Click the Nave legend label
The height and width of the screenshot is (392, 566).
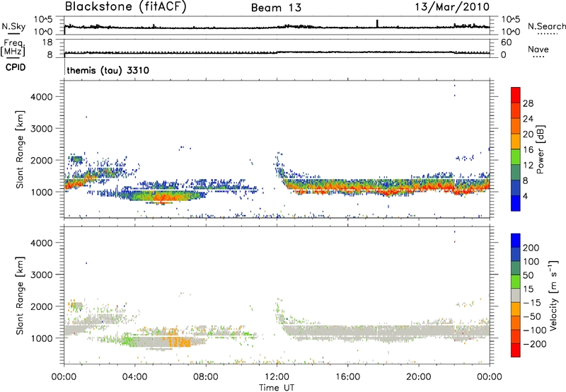[538, 50]
